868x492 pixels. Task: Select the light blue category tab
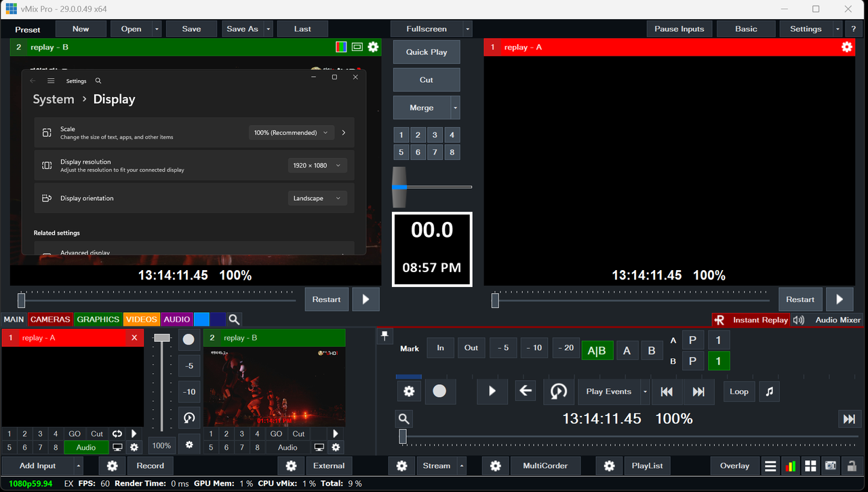201,319
